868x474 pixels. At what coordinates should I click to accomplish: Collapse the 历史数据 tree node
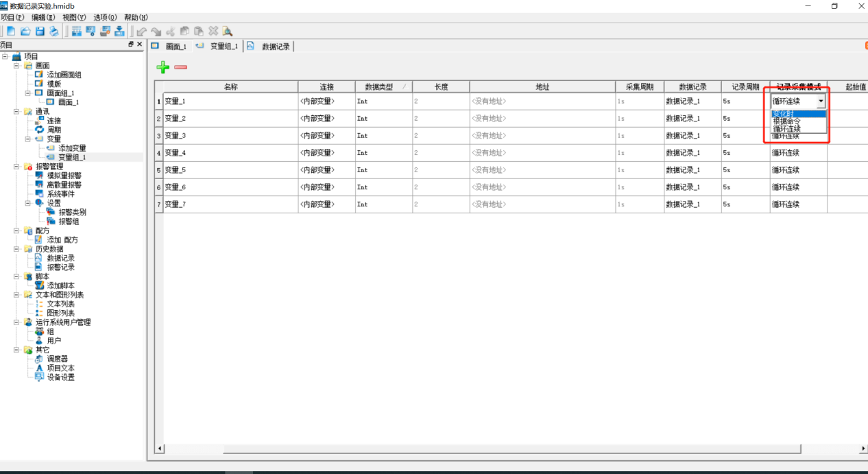16,249
